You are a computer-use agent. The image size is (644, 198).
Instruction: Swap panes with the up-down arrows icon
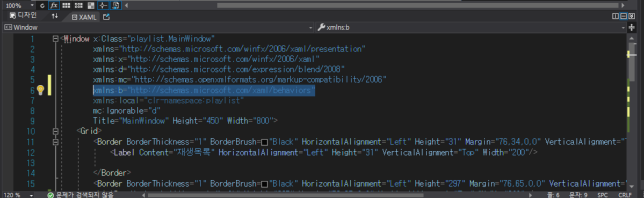pyautogui.click(x=55, y=16)
